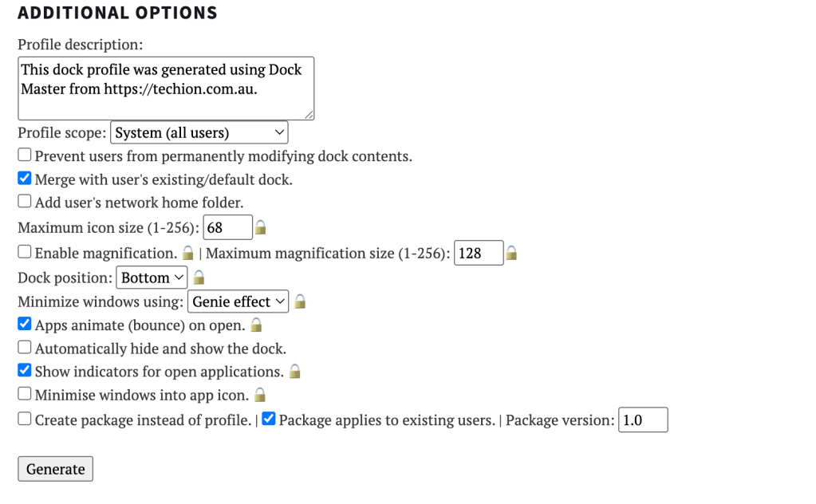This screenshot has width=816, height=504.
Task: Expand the Dock position dropdown
Action: click(152, 278)
